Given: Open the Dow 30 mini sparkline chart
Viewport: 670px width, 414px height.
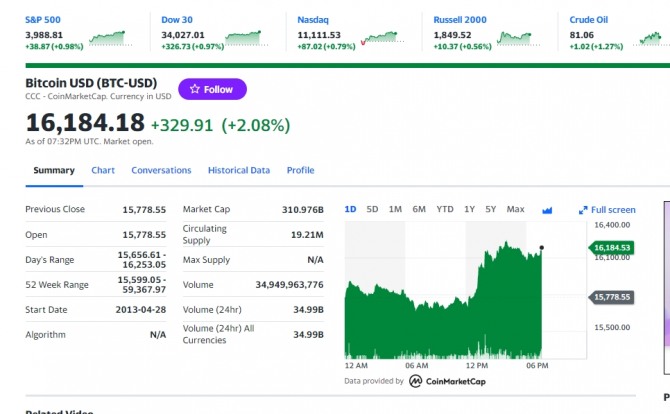Looking at the screenshot, I should click(246, 38).
